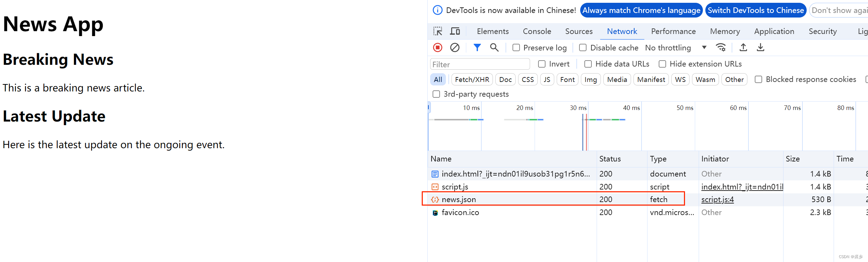Select the favicon.ico request name
Image resolution: width=868 pixels, height=262 pixels.
tap(460, 213)
